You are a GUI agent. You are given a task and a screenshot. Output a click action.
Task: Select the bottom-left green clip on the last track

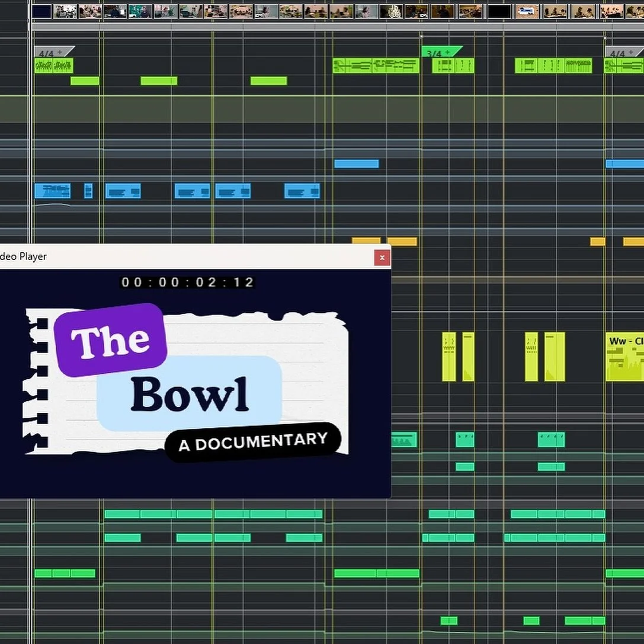pyautogui.click(x=64, y=573)
